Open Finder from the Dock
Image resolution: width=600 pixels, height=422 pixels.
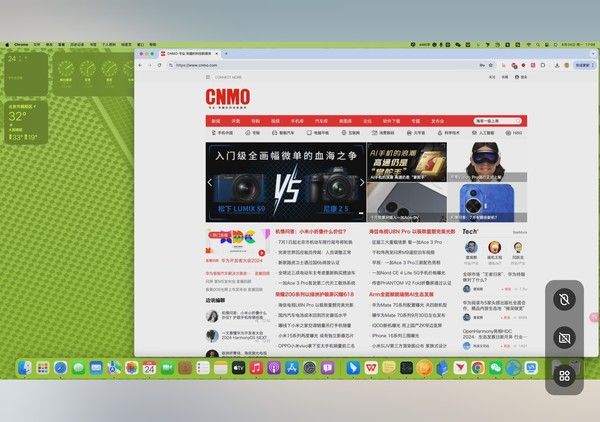pyautogui.click(x=25, y=368)
